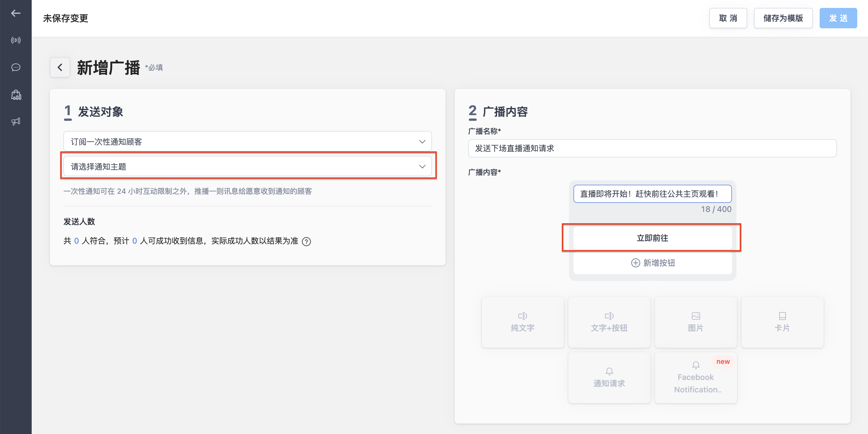Select the Facebook Notification content type

(x=695, y=378)
